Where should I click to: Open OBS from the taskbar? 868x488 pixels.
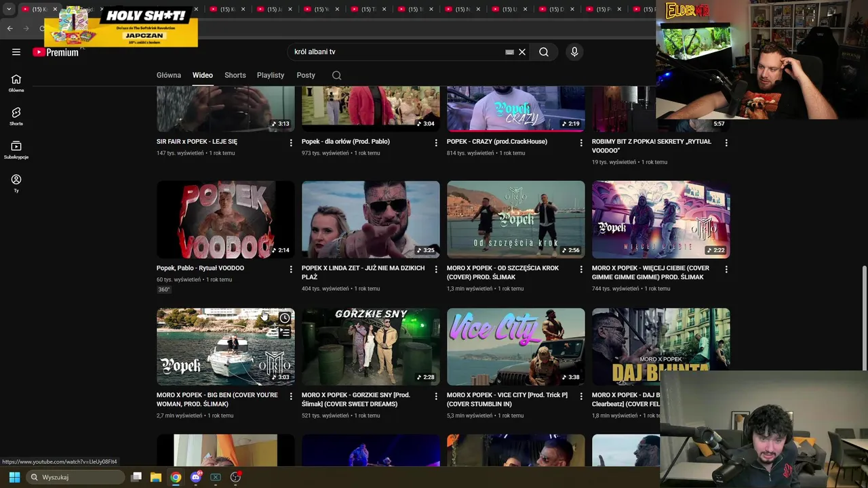pyautogui.click(x=235, y=477)
